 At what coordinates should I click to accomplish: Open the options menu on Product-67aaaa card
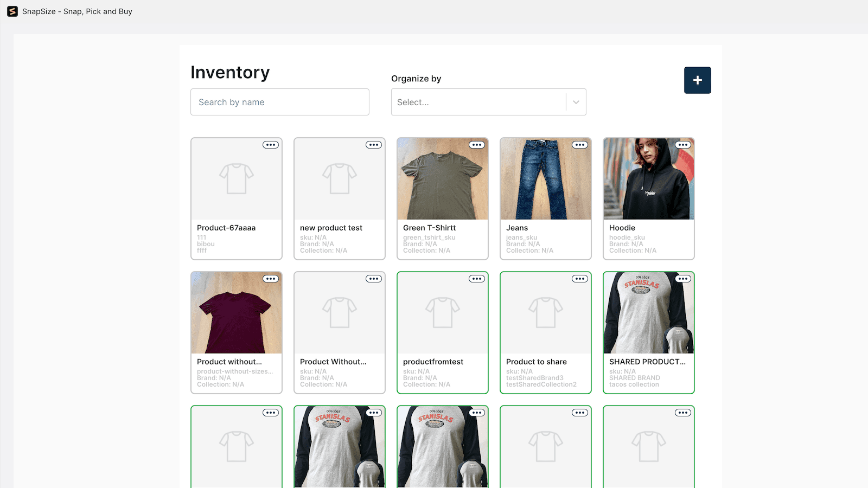pos(271,145)
